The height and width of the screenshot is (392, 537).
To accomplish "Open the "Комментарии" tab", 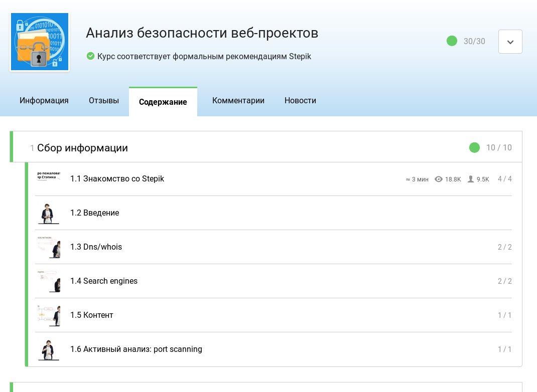I will [238, 101].
